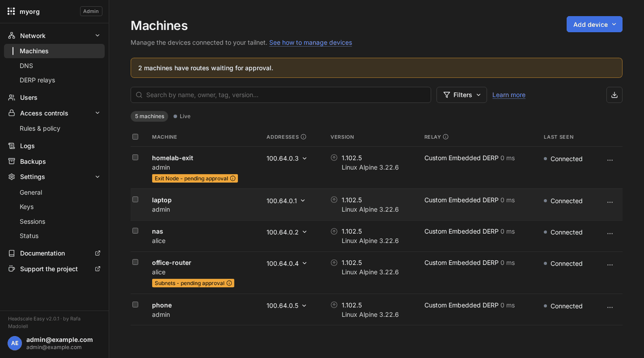Click the Logs icon in sidebar
The width and height of the screenshot is (644, 358).
11,146
